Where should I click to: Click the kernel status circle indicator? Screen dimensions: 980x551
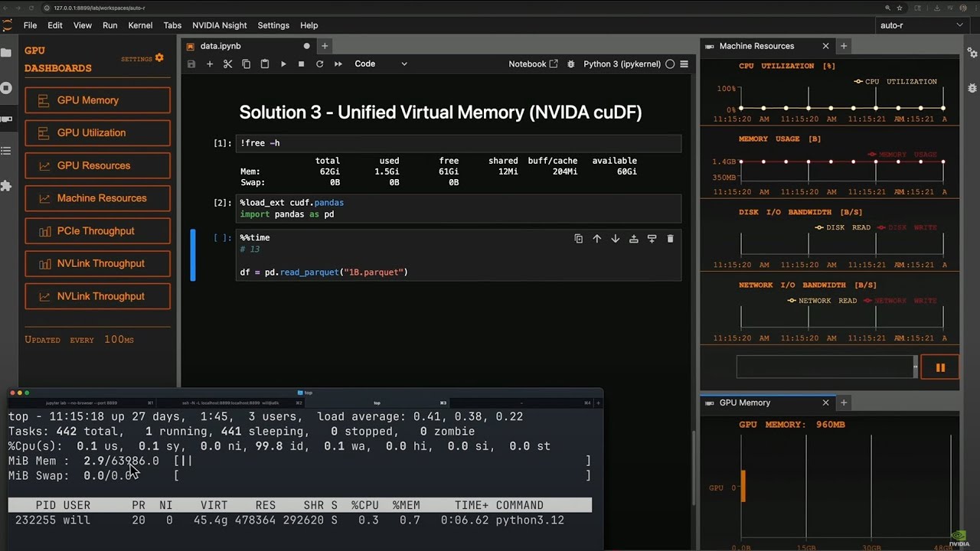coord(670,64)
